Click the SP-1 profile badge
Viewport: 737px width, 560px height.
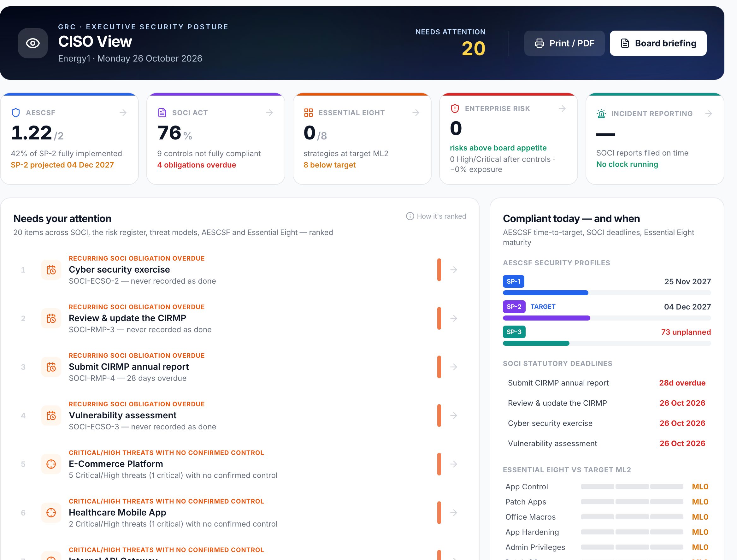point(513,281)
